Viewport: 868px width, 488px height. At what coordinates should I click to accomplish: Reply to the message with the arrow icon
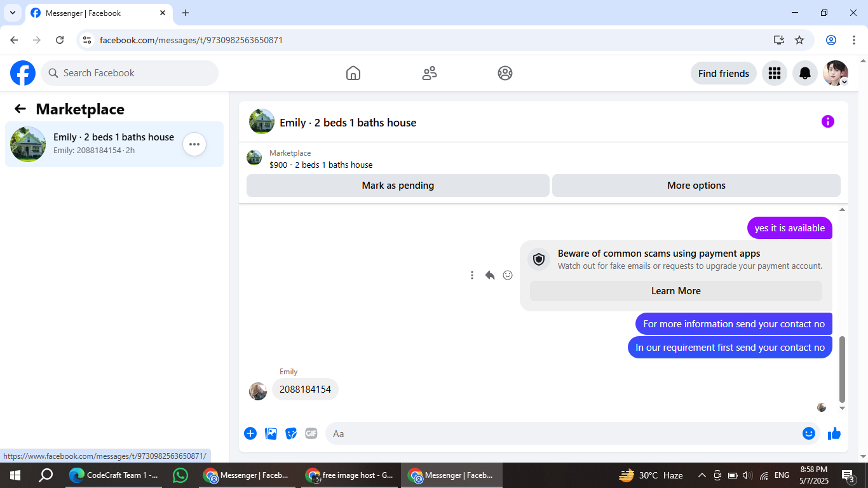(x=490, y=275)
